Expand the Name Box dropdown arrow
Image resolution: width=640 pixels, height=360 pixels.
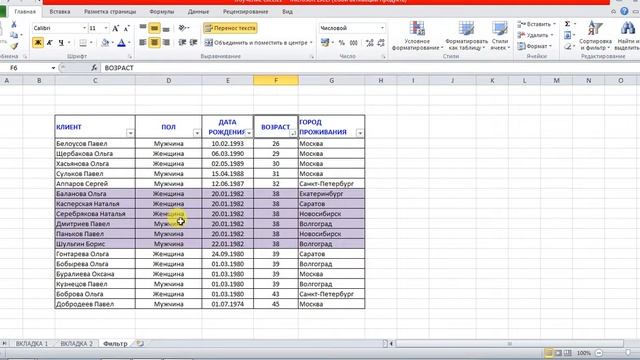point(53,68)
